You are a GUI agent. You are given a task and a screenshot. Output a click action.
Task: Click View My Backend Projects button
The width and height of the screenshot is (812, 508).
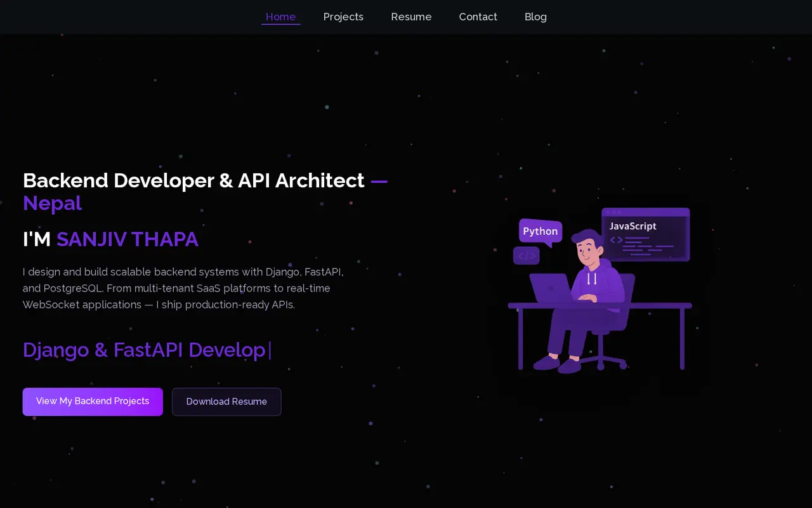[93, 401]
